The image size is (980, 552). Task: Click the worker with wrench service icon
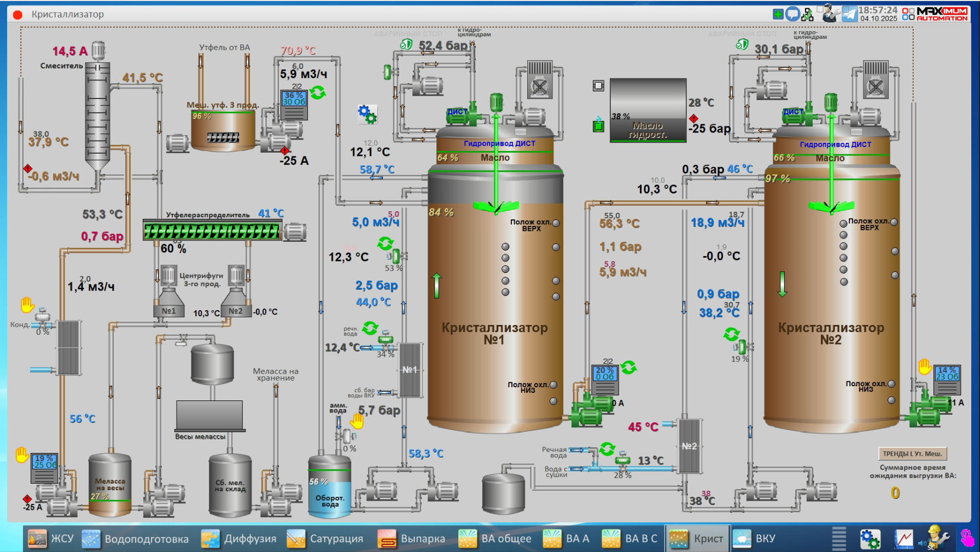935,539
